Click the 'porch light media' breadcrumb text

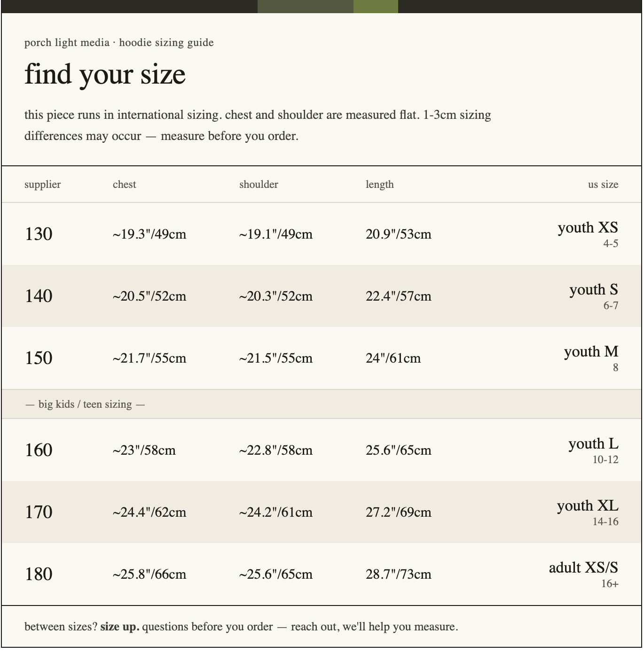pos(67,43)
